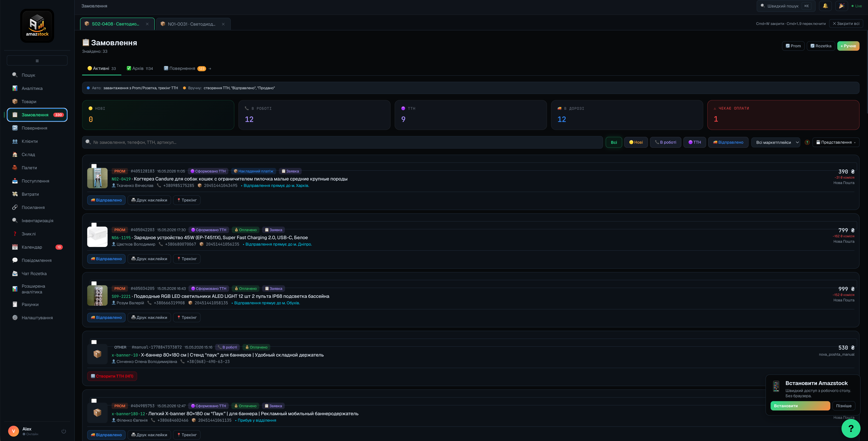Click the notifications bell icon
868x441 pixels.
pyautogui.click(x=825, y=6)
